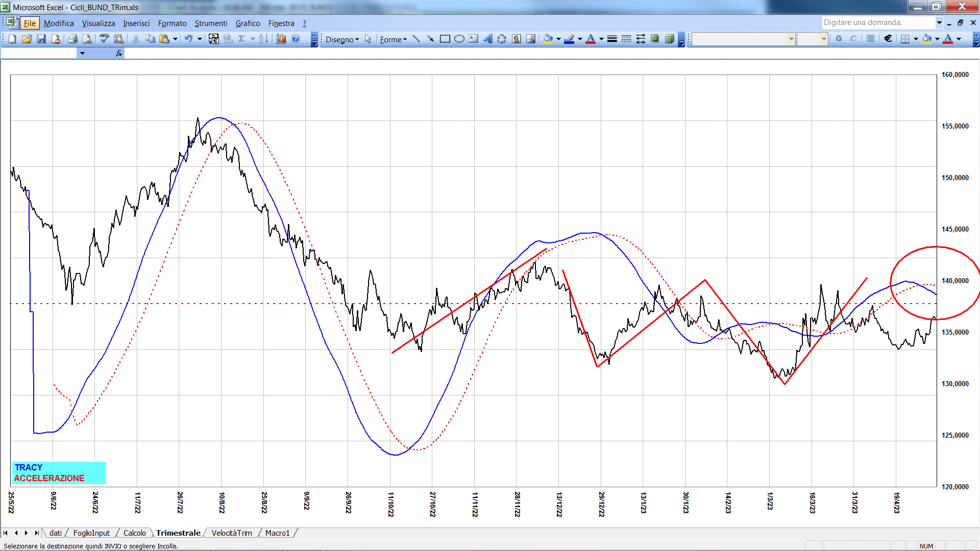Click the Undo arrow icon
The image size is (980, 551).
(189, 39)
